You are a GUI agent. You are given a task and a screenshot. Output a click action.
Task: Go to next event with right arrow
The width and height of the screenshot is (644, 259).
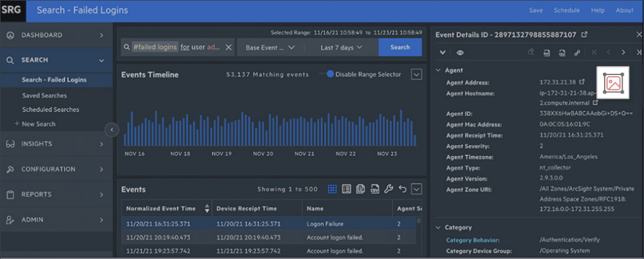pos(623,52)
